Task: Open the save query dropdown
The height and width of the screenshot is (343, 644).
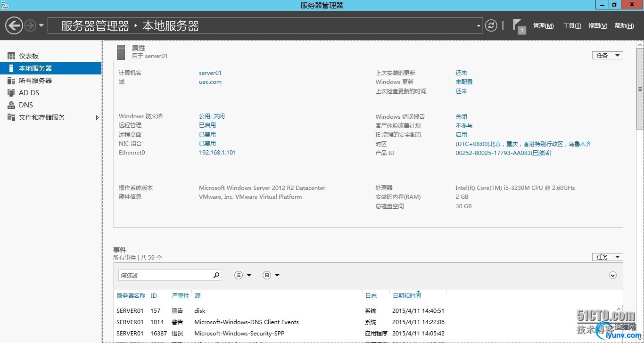Action: tap(271, 275)
